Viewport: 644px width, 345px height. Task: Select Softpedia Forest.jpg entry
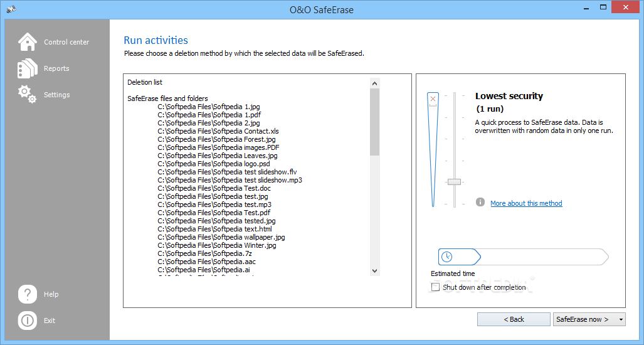(x=216, y=139)
